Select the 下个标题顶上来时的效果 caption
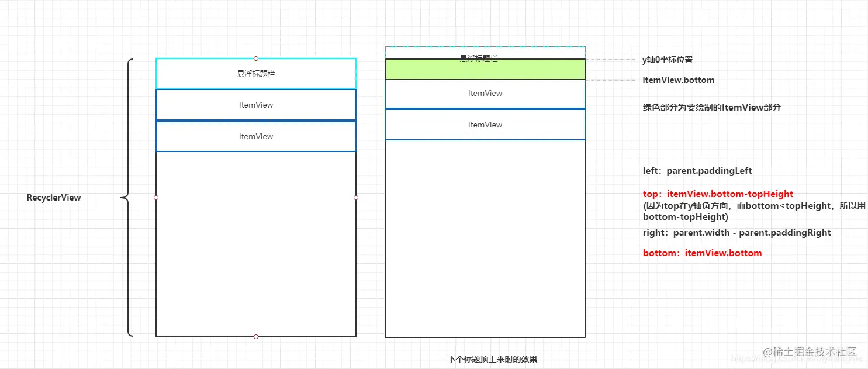This screenshot has width=868, height=369. pos(492,359)
